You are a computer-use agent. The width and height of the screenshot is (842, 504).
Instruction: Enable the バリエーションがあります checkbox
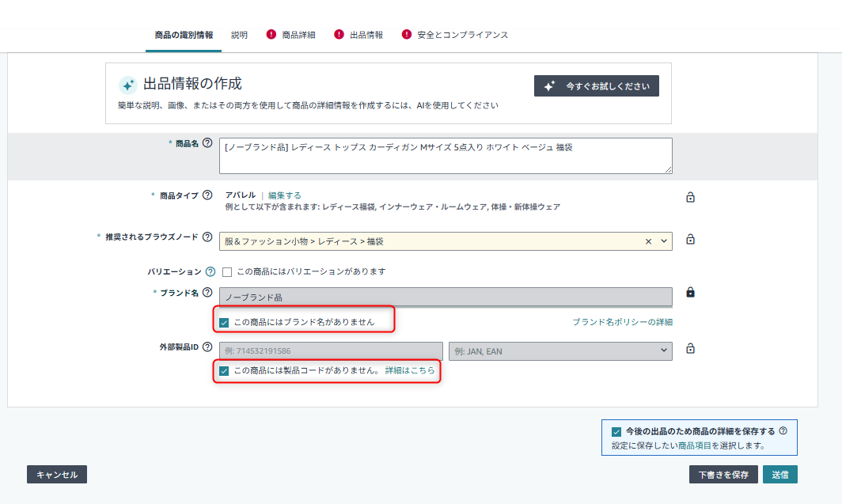pos(227,272)
